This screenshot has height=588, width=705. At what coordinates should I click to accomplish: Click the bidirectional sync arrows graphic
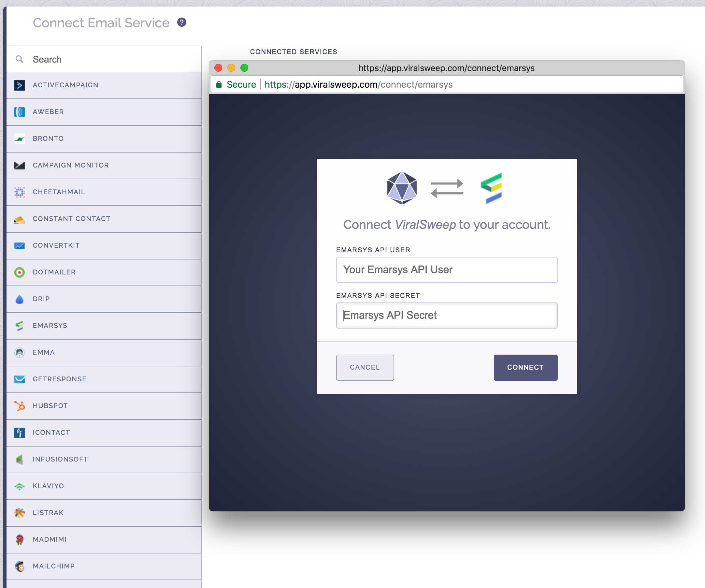447,188
